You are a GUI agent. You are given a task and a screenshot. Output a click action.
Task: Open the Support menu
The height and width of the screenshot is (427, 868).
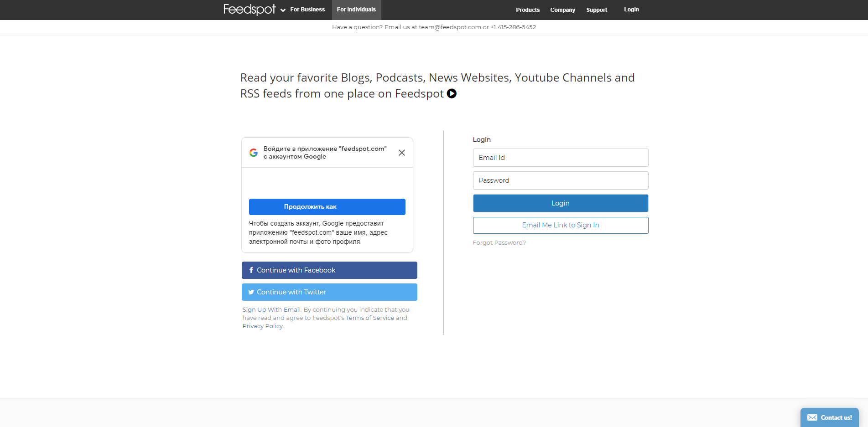click(x=597, y=10)
